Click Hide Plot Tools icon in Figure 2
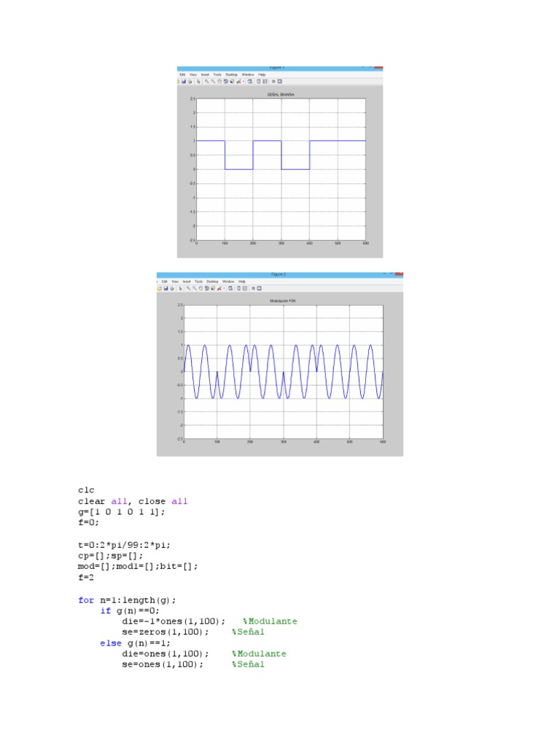The image size is (560, 747). coord(254,288)
